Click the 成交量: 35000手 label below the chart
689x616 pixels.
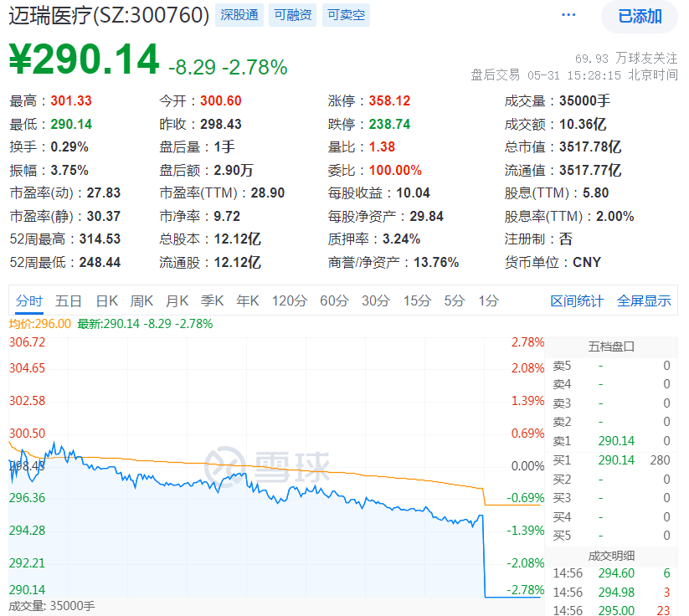(x=52, y=606)
